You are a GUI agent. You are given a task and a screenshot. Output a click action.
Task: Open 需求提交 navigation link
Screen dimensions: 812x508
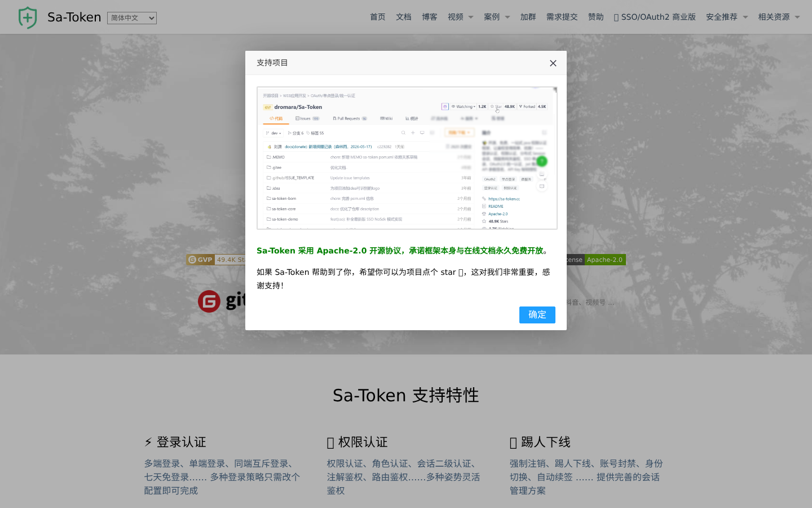coord(562,17)
